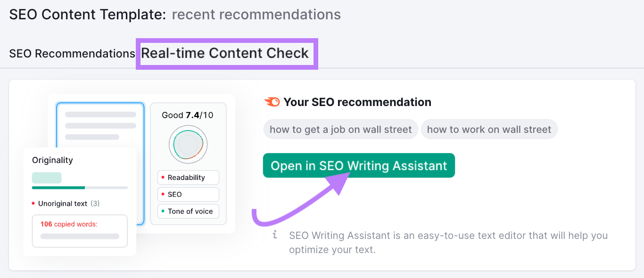Click the Open in SEO Writing Assistant button
This screenshot has height=278, width=644.
[x=359, y=165]
